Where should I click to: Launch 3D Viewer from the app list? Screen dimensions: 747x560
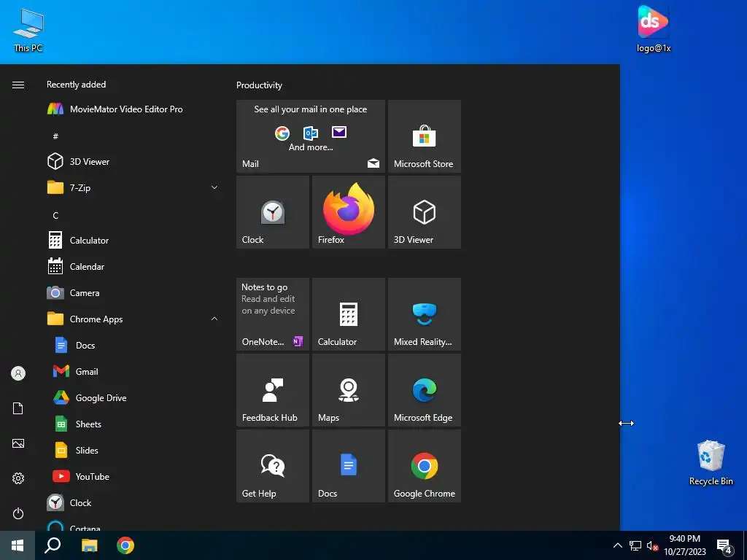pos(133,161)
